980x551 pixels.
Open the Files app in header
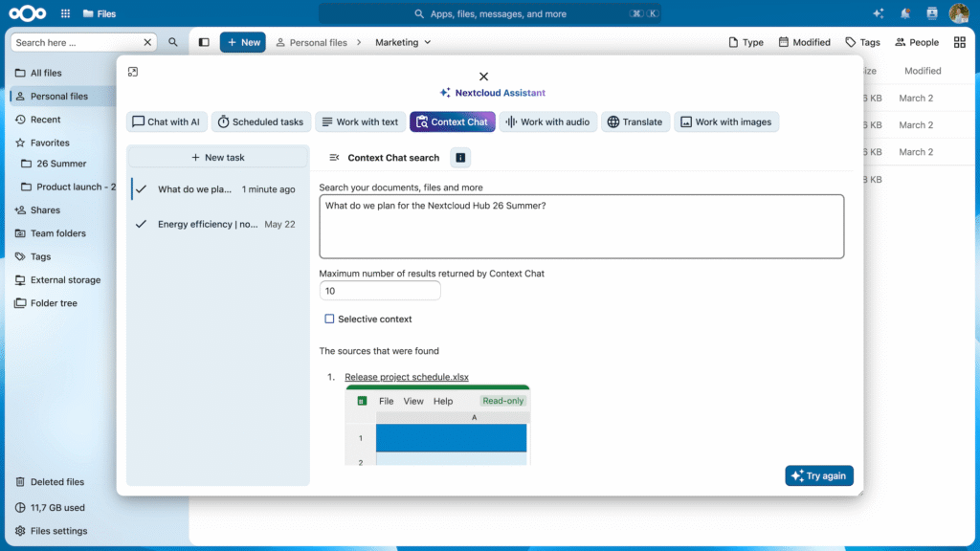pos(100,13)
